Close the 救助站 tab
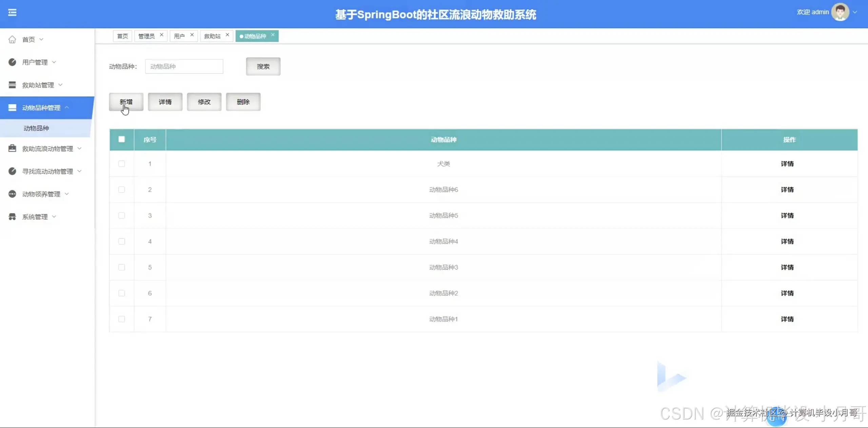868x428 pixels. (228, 35)
